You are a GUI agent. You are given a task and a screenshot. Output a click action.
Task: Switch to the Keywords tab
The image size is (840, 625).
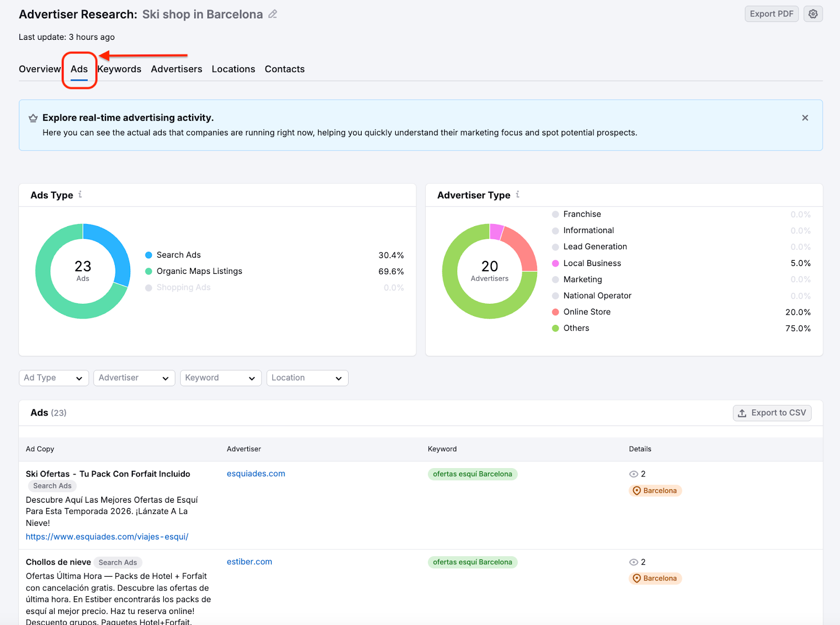tap(119, 69)
